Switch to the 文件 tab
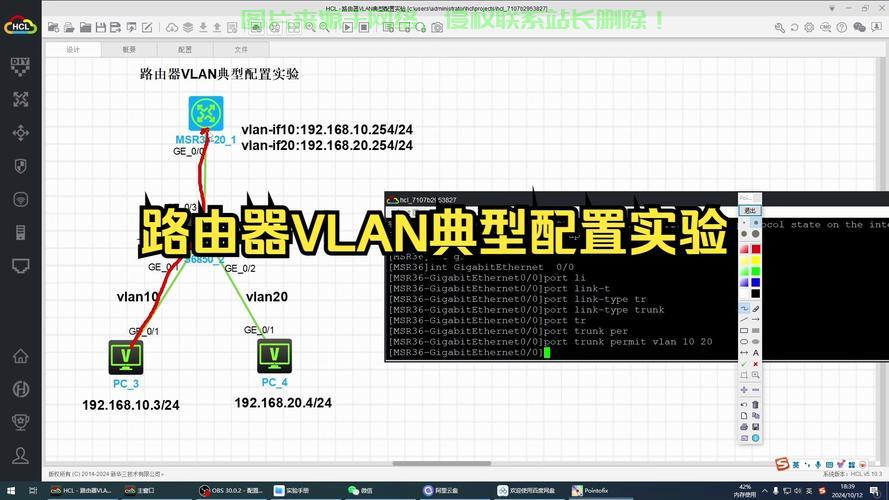Image resolution: width=889 pixels, height=500 pixels. 241,49
